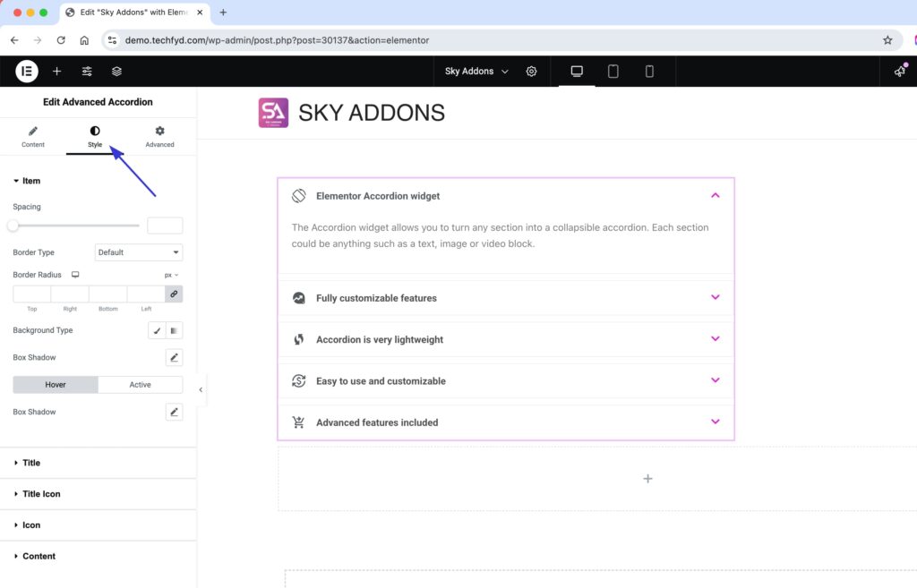917x588 pixels.
Task: Select the Active state tab
Action: [x=141, y=385]
